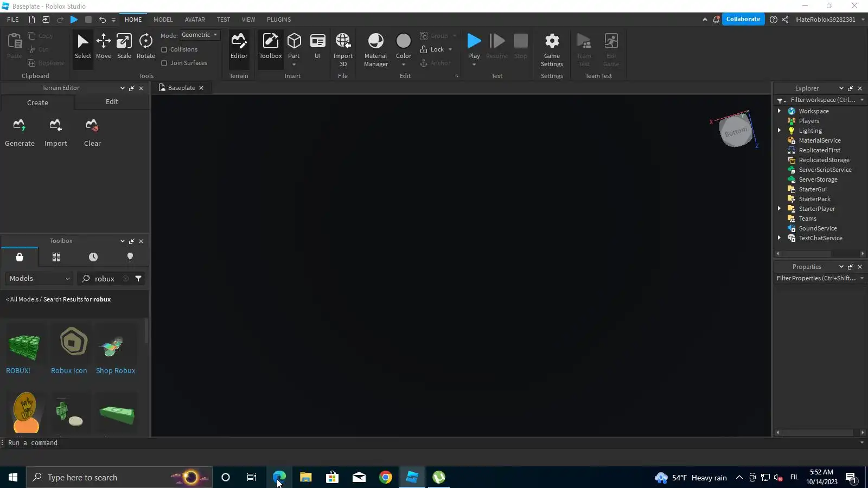Switch to Terrain Editor Edit tab
868x488 pixels.
112,102
